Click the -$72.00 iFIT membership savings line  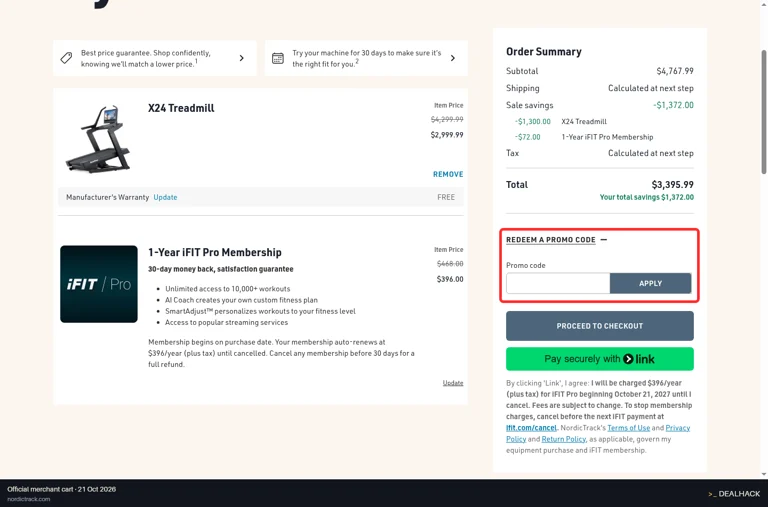pos(584,137)
